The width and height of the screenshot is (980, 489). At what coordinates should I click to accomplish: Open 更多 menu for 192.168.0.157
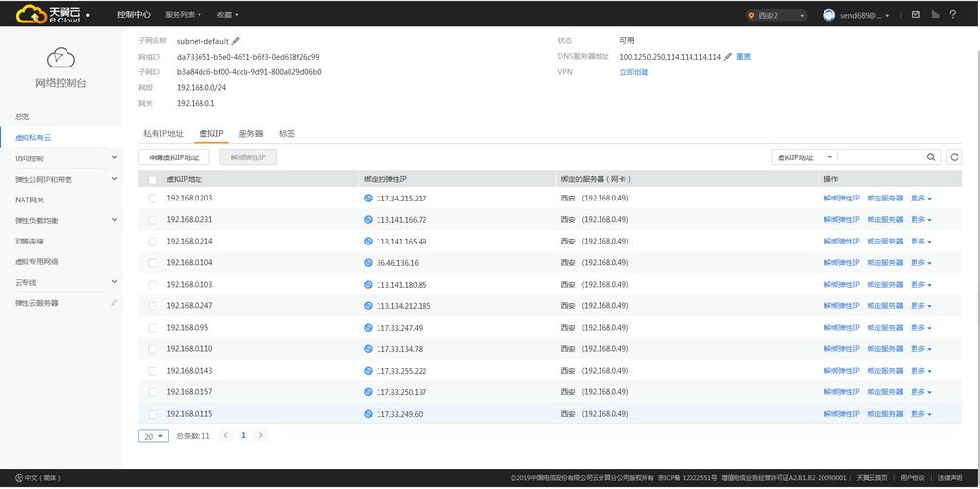pyautogui.click(x=920, y=392)
